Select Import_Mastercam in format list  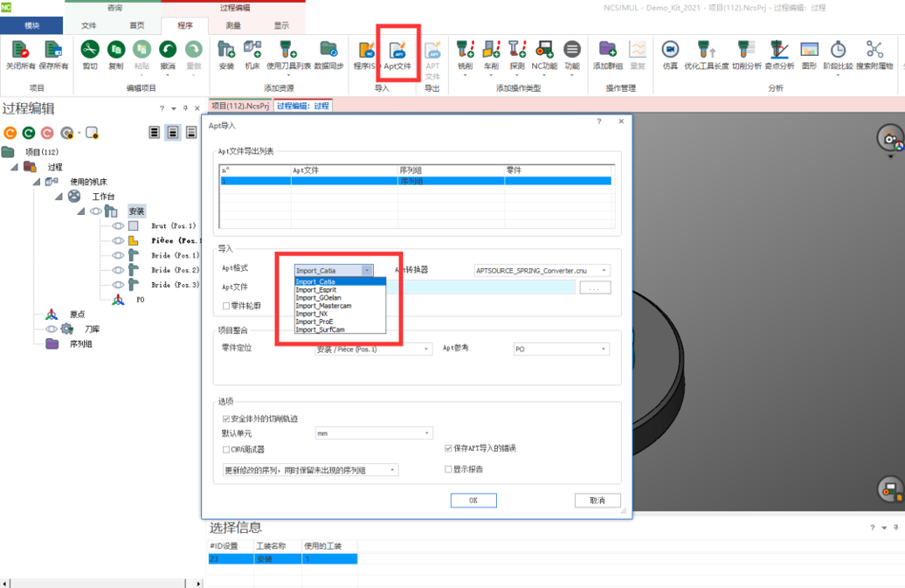pos(340,306)
